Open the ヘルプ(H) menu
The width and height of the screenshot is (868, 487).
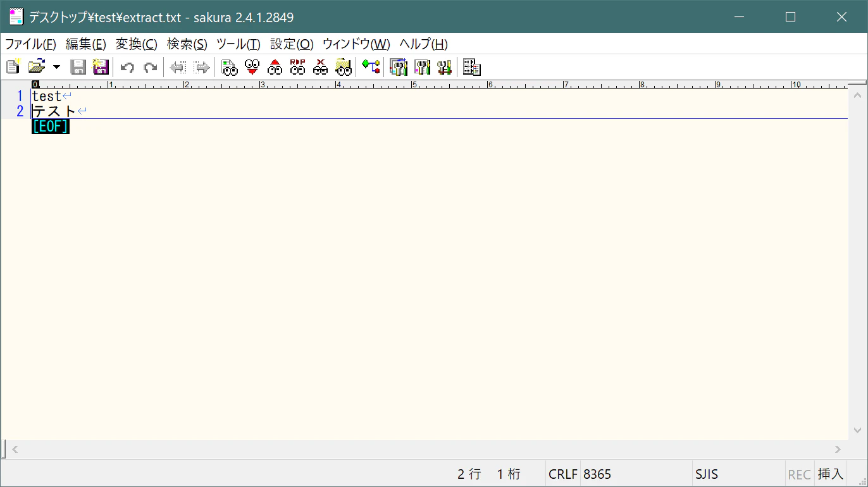tap(423, 44)
